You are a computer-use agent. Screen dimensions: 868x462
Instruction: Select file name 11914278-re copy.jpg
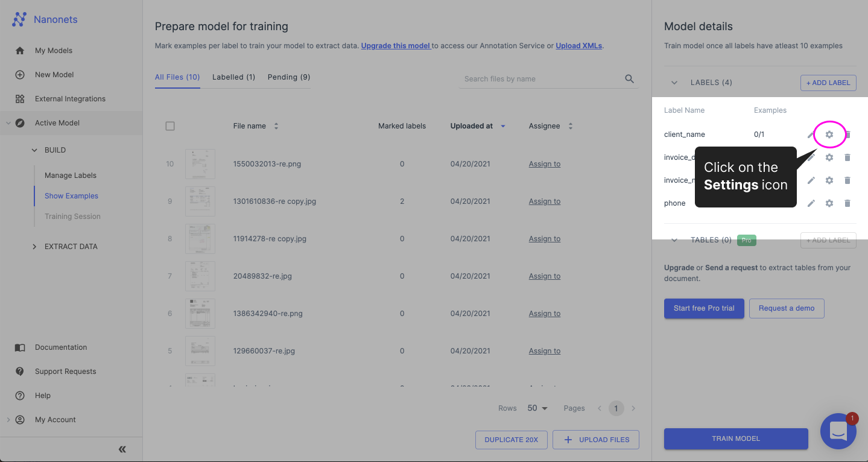270,239
